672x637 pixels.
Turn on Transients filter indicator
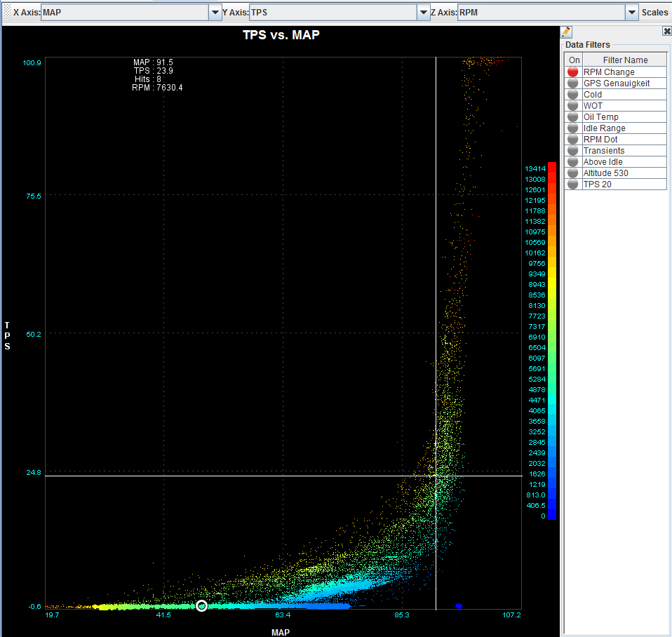(x=573, y=151)
